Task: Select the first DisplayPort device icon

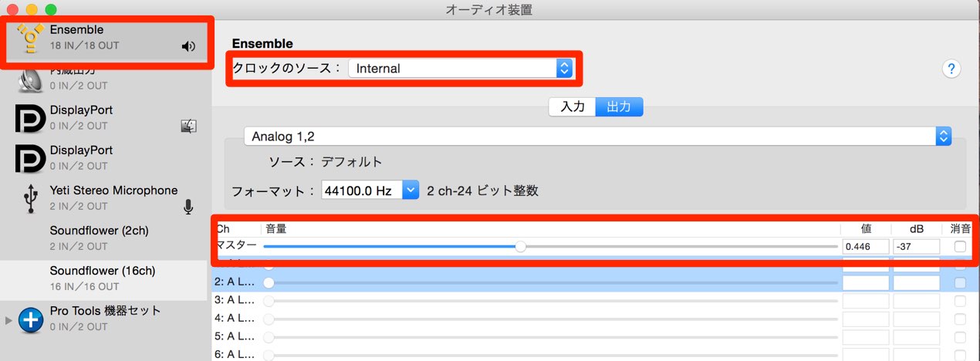Action: [31, 117]
